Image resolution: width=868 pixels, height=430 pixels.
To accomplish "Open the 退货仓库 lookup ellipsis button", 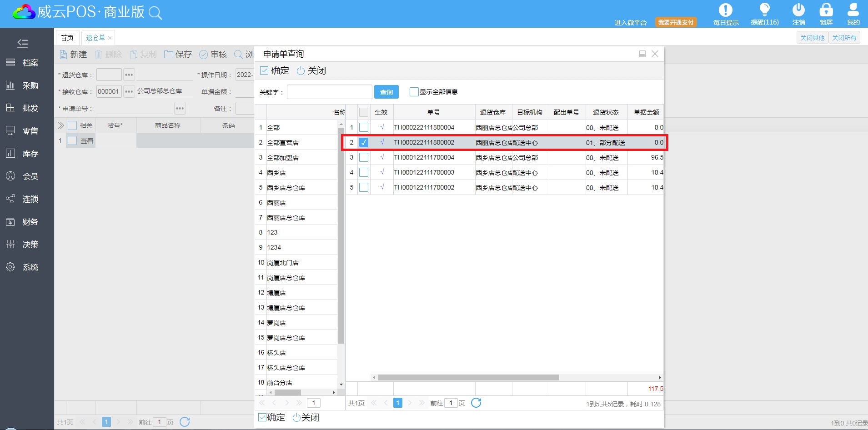I will click(129, 75).
